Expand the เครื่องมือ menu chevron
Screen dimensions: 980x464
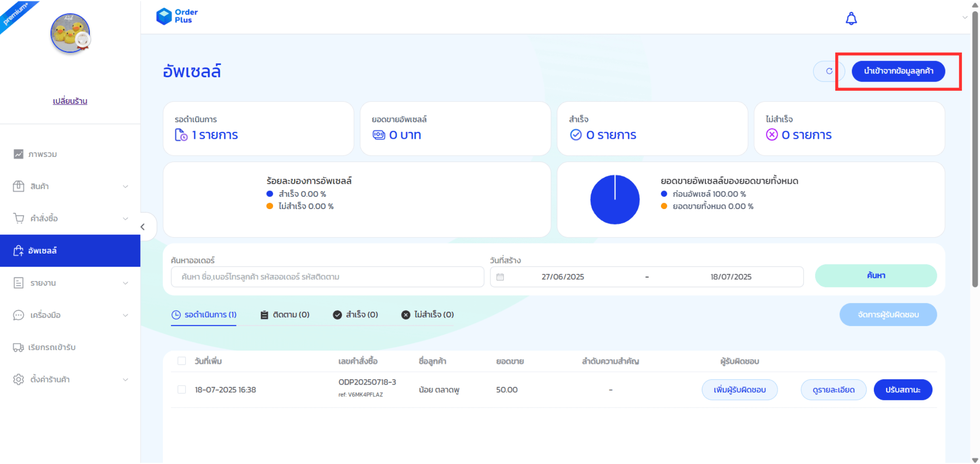[x=126, y=315]
